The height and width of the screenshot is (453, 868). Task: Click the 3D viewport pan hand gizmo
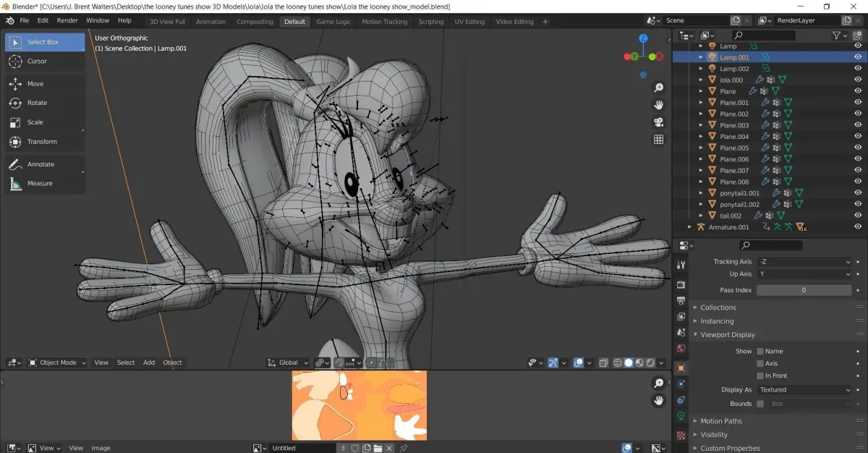[x=658, y=105]
